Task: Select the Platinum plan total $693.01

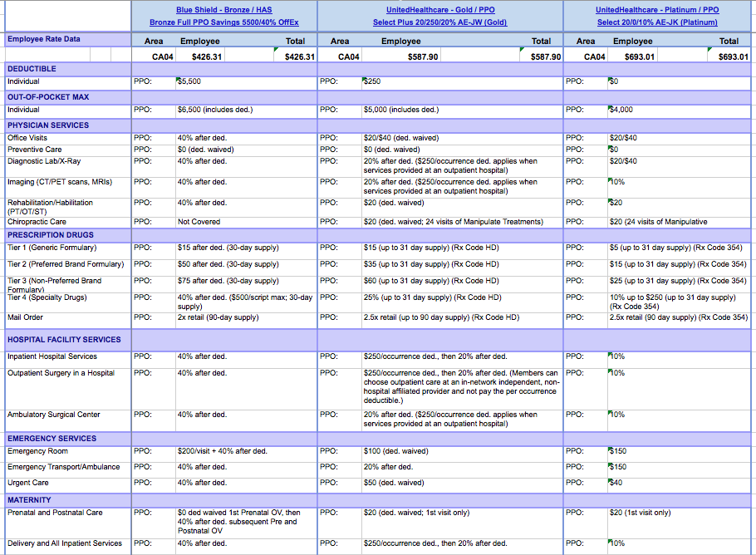Action: tap(729, 56)
